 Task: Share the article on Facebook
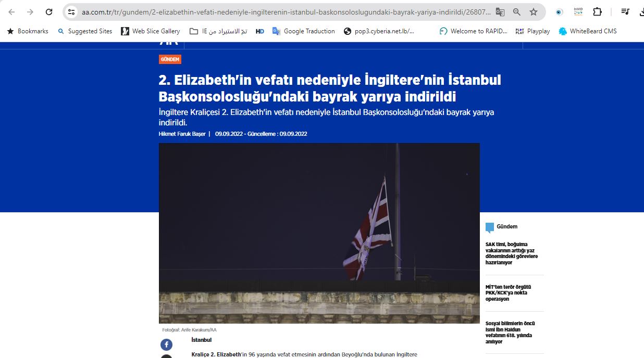(x=166, y=344)
